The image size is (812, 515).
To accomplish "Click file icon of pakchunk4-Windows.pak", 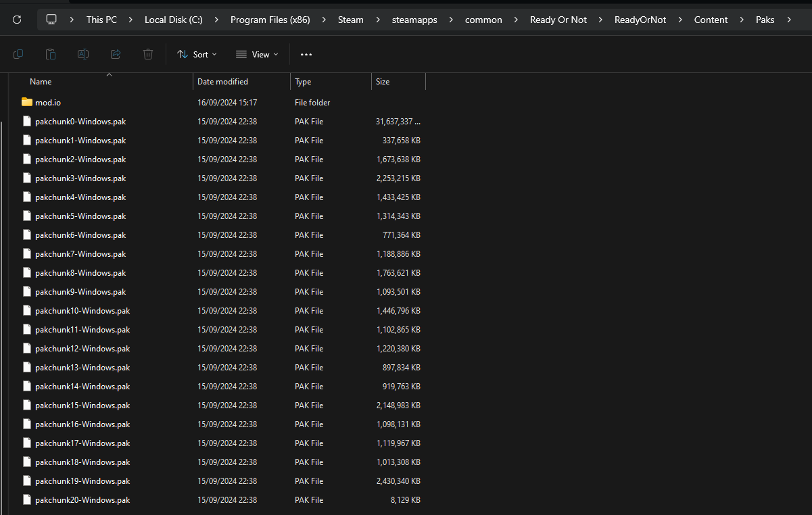I will (x=27, y=197).
